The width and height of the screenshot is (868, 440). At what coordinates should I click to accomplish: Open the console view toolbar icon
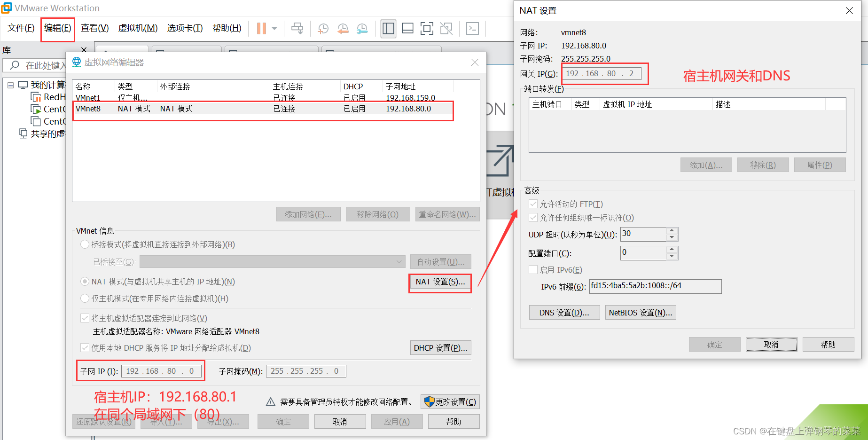point(472,29)
